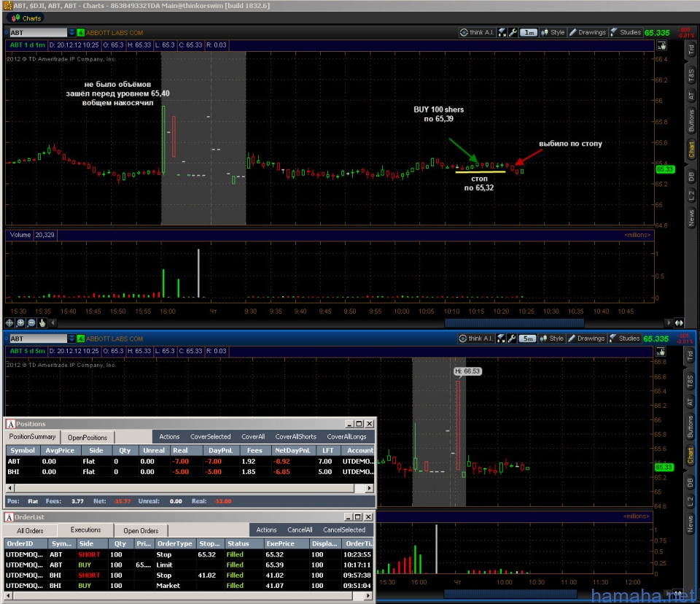
Task: Open DB sidebar tab in lower chart
Action: click(691, 482)
